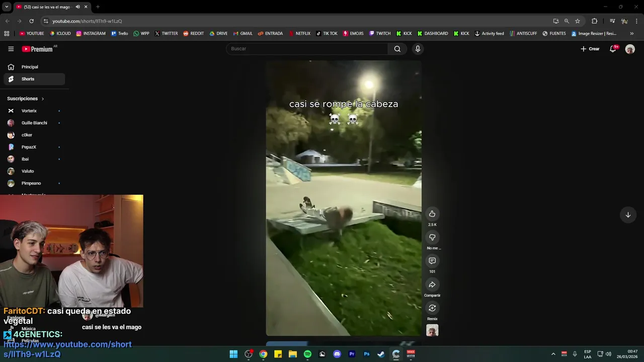
Task: Open Spotify from the taskbar
Action: 307,354
